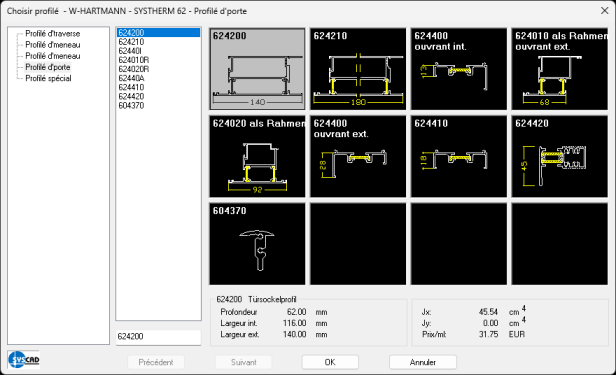Select the 624420 profile thumbnail
Viewport: 616px width, 375px height.
559,156
